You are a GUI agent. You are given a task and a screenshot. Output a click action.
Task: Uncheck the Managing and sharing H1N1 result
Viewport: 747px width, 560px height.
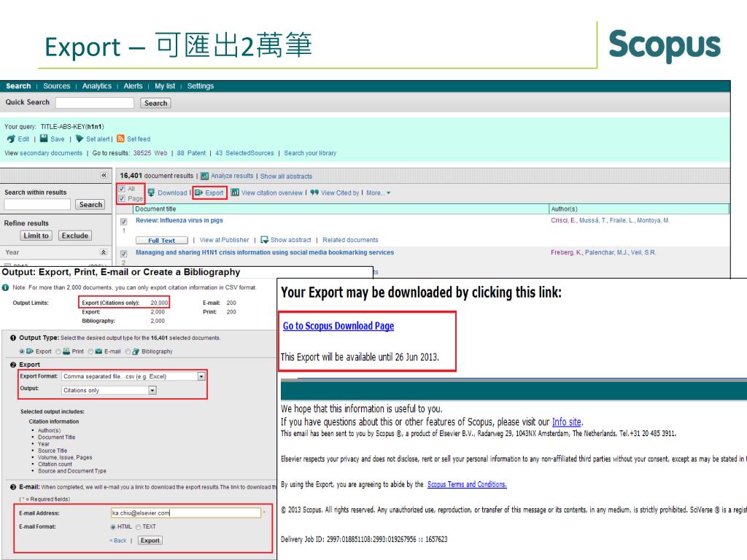click(x=124, y=253)
